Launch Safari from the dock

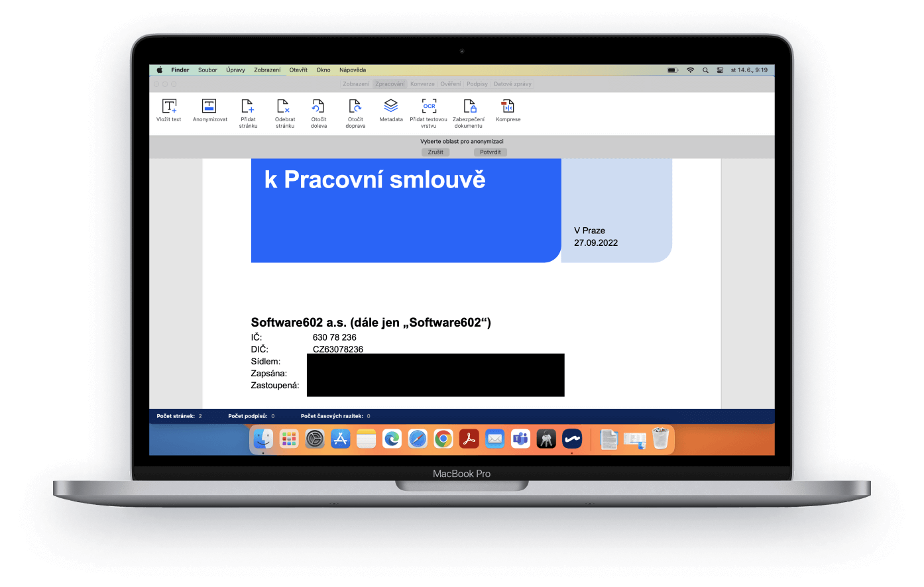(x=418, y=439)
